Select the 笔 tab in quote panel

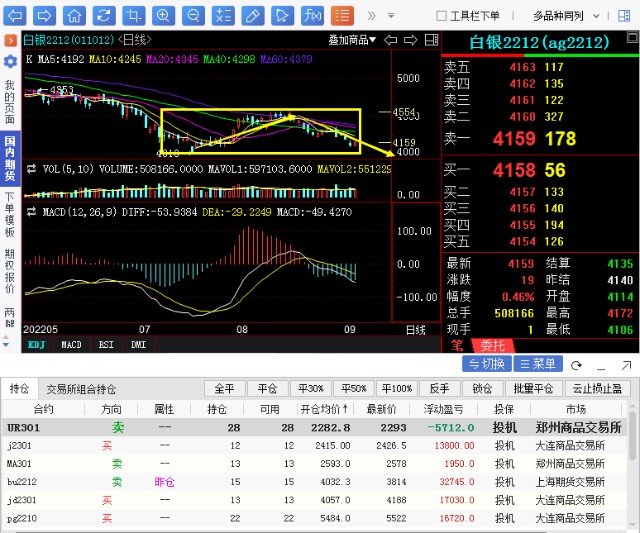click(x=457, y=346)
